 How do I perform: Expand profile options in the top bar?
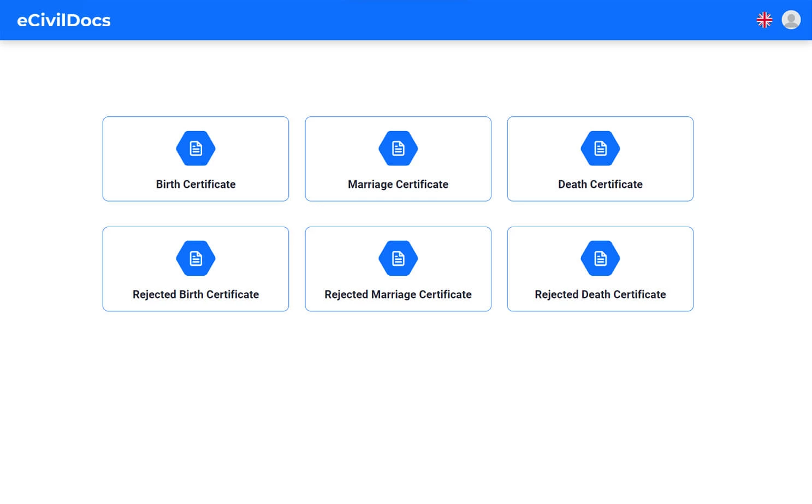click(791, 20)
